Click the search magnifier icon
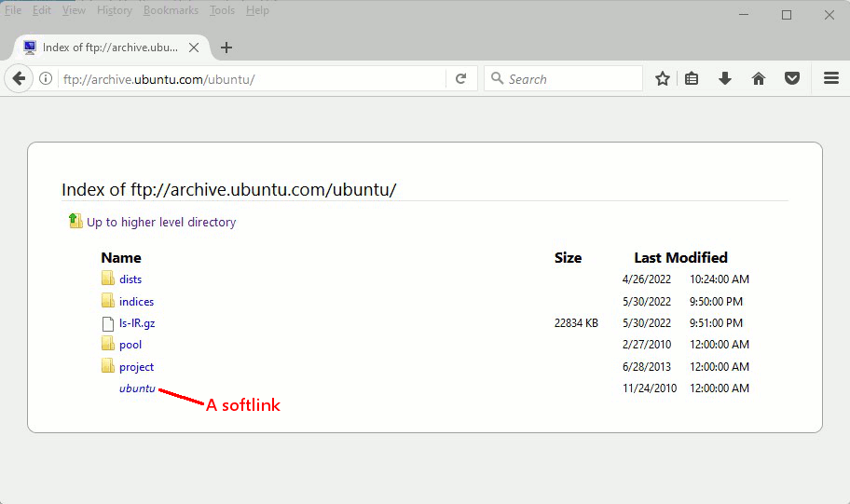 click(x=497, y=78)
